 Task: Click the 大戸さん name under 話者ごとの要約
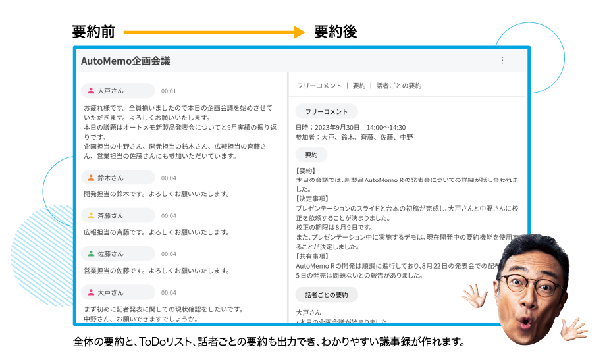308,313
